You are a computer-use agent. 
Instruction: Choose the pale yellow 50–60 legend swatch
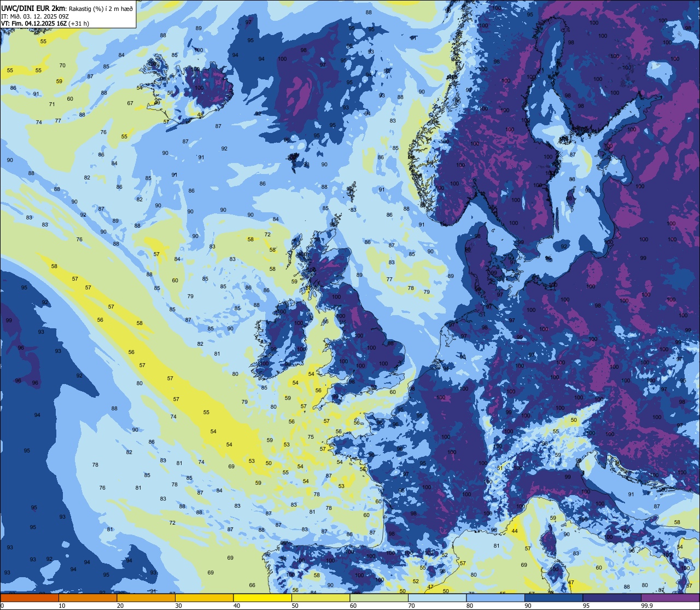[x=320, y=598]
